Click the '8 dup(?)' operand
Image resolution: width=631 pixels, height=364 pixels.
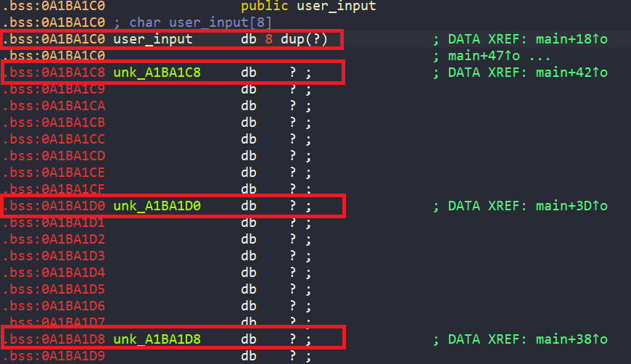[296, 39]
